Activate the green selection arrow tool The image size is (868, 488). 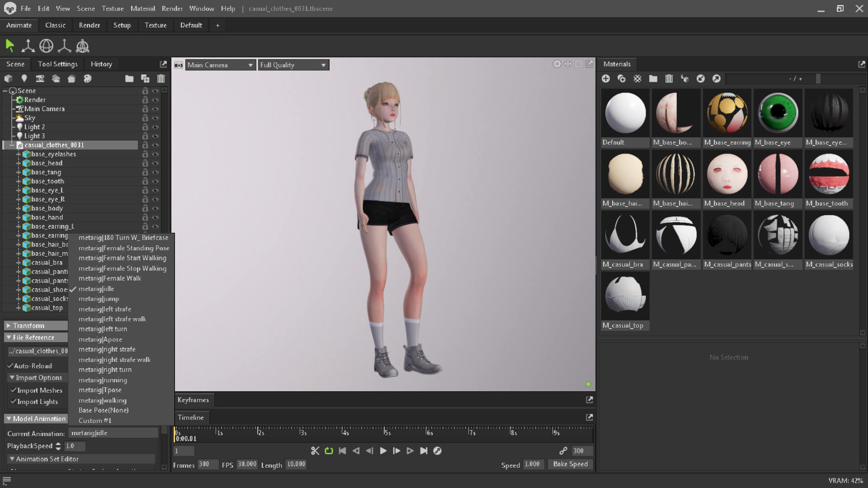click(9, 45)
